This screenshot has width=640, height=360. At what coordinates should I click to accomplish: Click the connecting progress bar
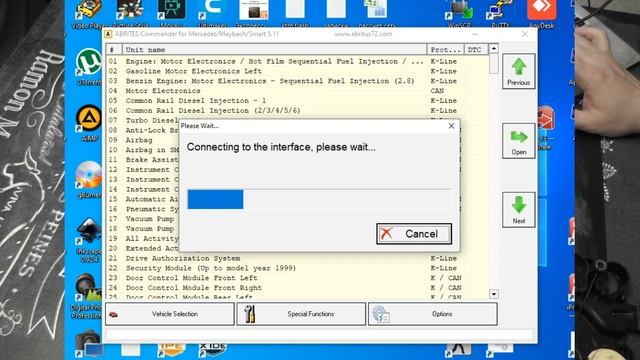click(x=319, y=199)
